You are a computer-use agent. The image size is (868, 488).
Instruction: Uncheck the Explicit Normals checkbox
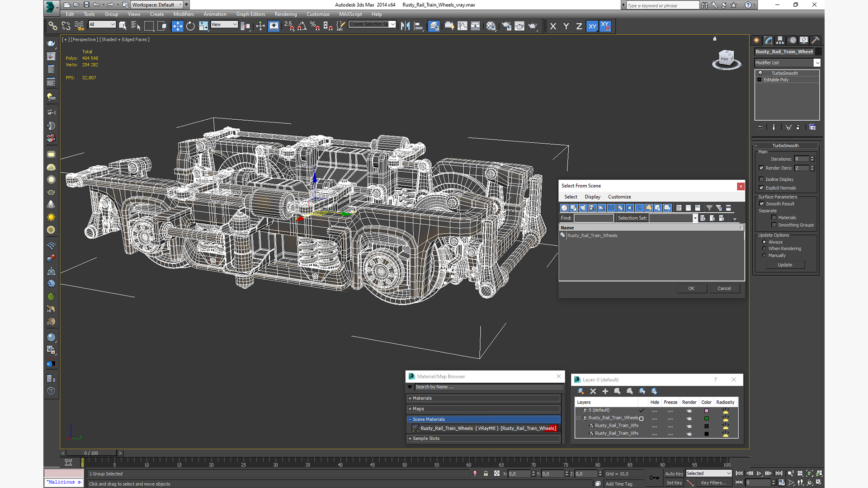coord(761,188)
